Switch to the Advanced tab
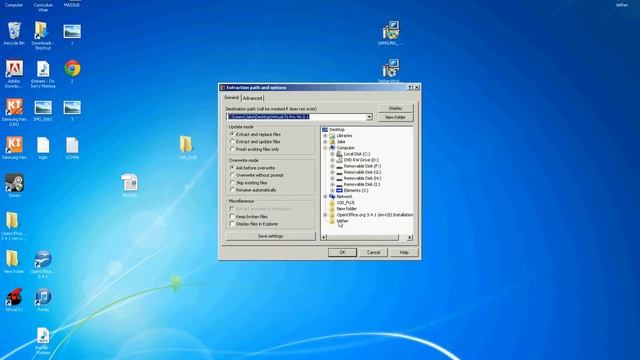This screenshot has width=640, height=360. click(252, 98)
